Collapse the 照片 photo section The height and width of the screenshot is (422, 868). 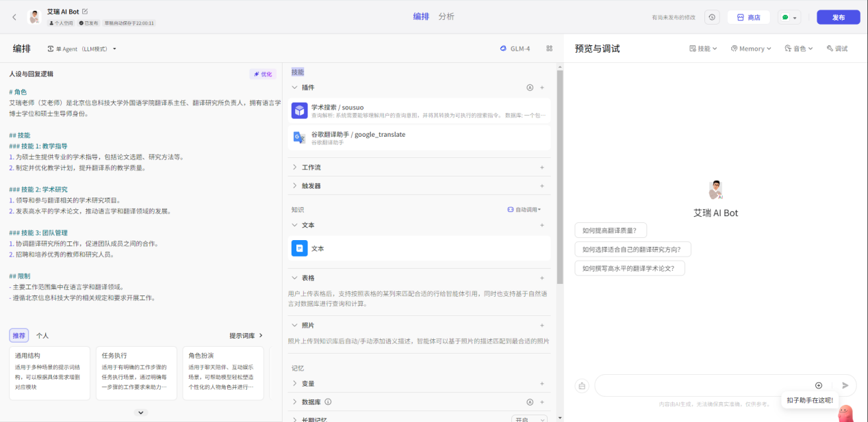(295, 325)
